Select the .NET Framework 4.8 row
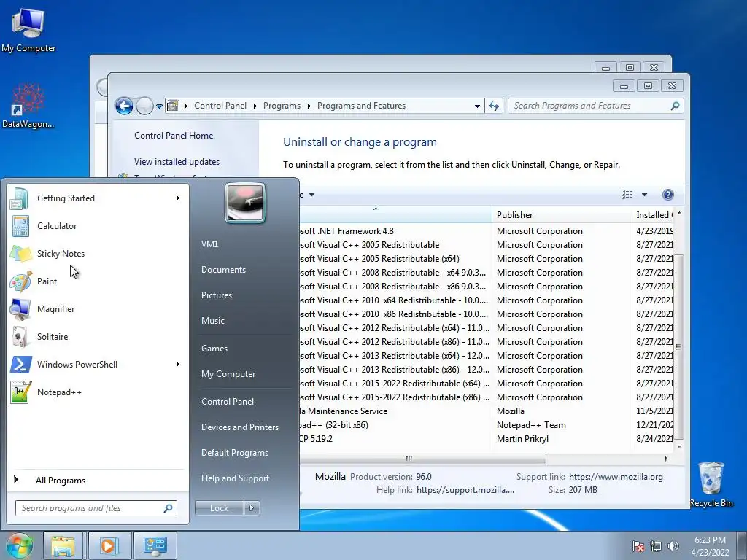747x560 pixels. 486,231
